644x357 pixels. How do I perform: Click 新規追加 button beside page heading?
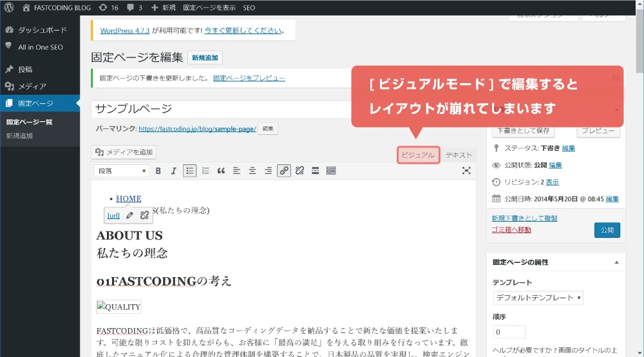(205, 57)
